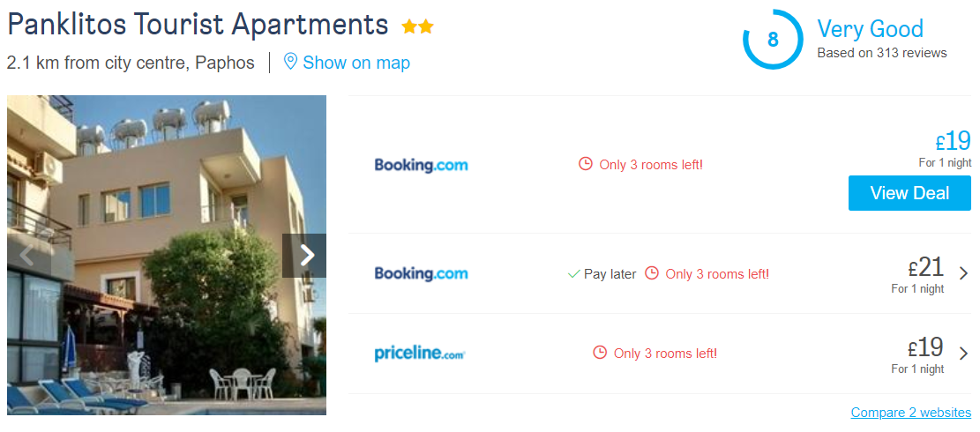Open the Based on 313 reviews text

882,53
